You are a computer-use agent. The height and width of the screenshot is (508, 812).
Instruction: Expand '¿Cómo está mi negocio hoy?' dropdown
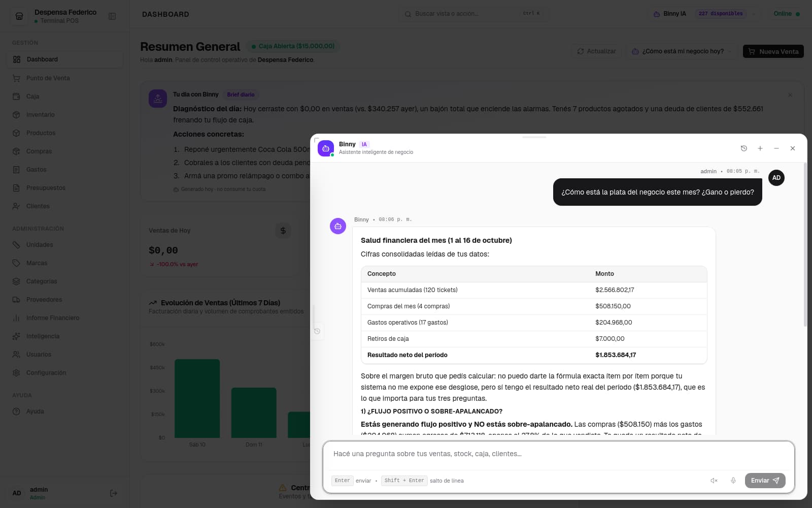pyautogui.click(x=682, y=51)
